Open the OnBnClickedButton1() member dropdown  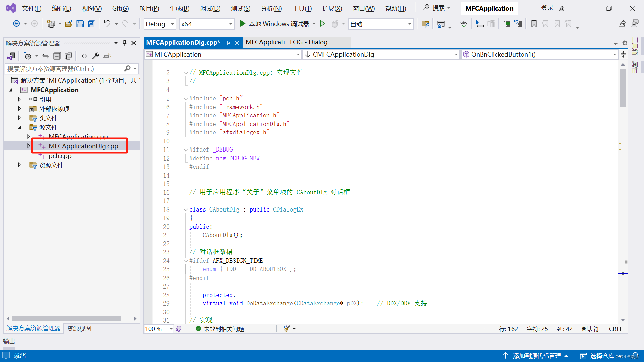point(539,54)
